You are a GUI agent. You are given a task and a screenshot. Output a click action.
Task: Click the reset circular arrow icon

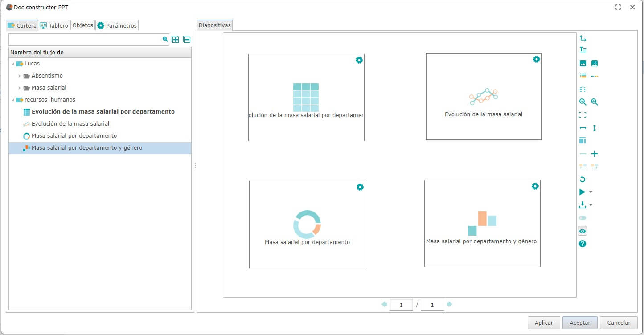[582, 180]
